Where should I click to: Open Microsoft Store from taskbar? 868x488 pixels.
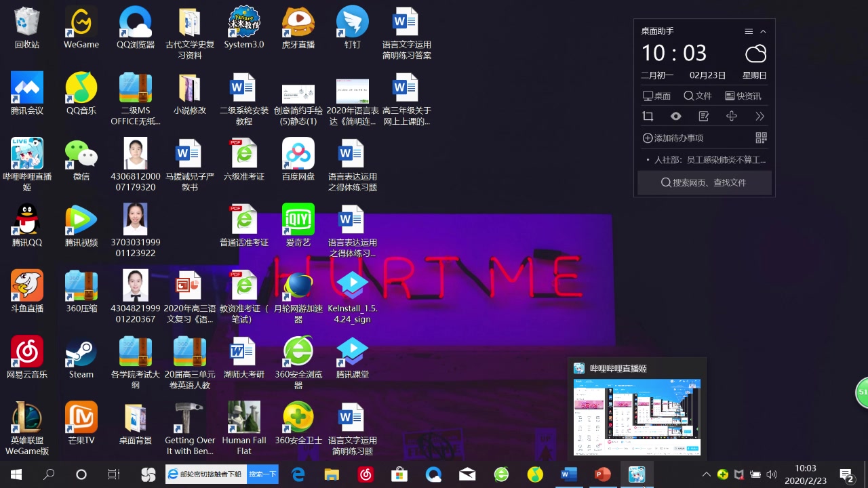(399, 474)
